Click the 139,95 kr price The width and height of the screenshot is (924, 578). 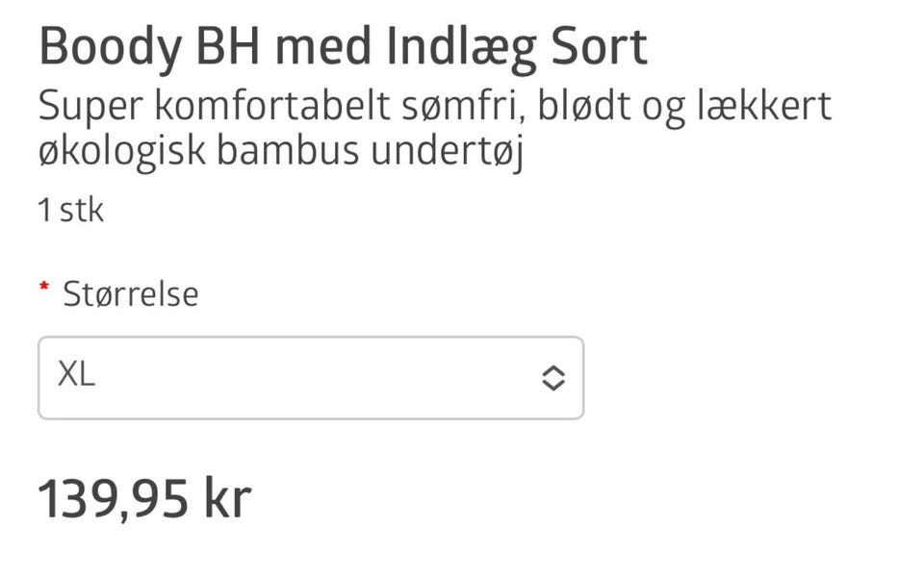(144, 498)
